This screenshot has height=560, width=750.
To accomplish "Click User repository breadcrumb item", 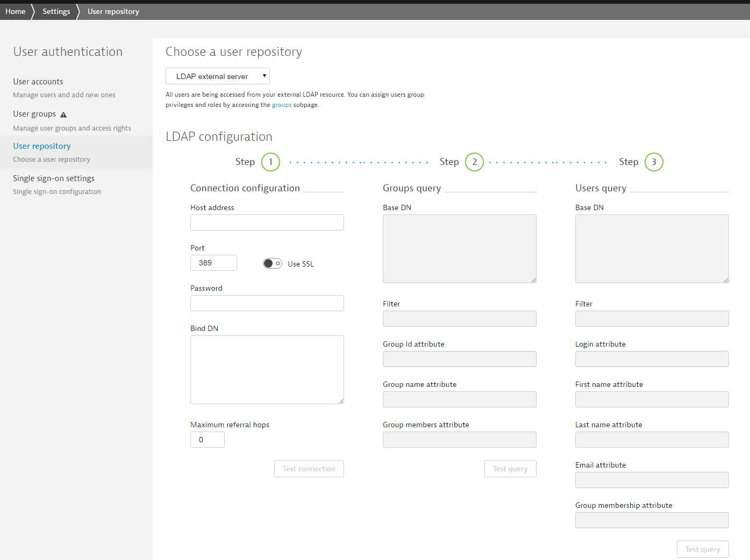I will [113, 11].
